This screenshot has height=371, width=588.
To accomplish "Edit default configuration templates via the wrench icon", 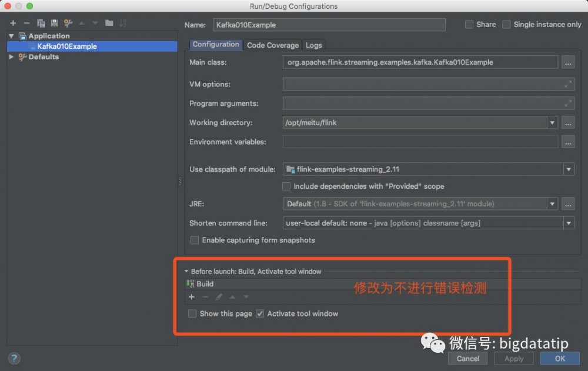I will tap(67, 23).
